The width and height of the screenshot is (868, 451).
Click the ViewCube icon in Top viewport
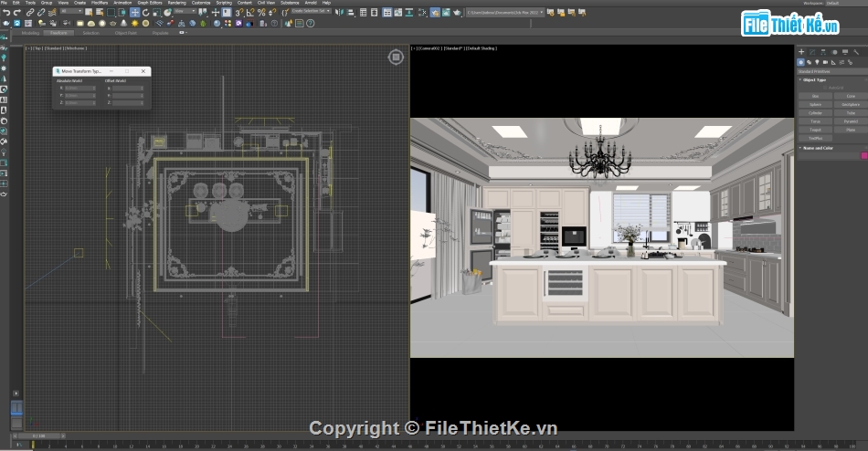(396, 57)
